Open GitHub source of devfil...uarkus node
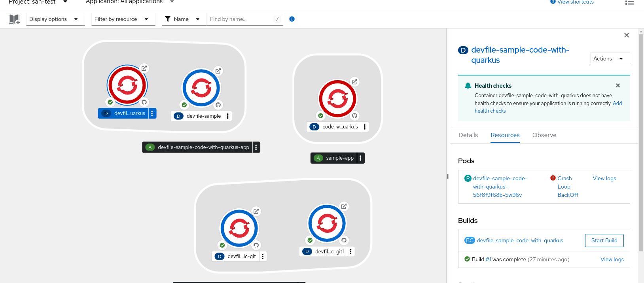Viewport: 644px width, 283px height. (x=144, y=102)
